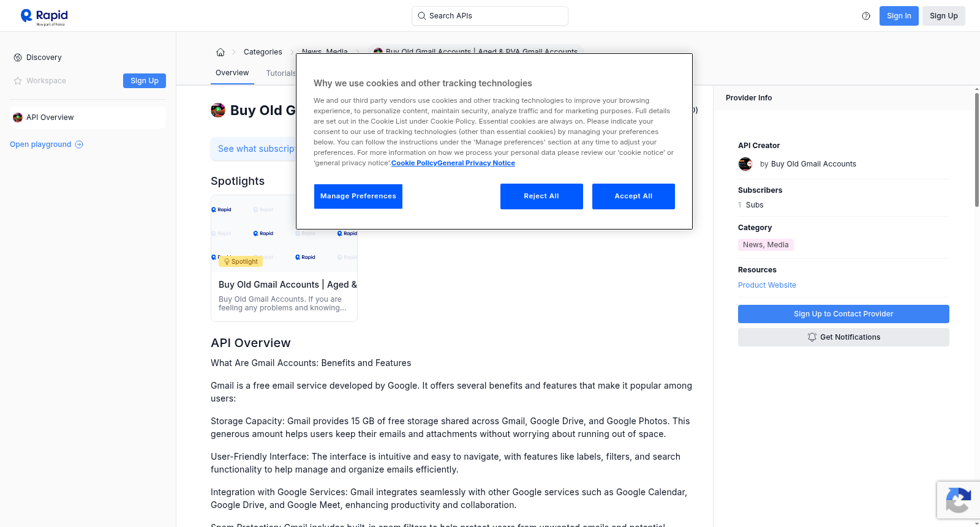Image resolution: width=980 pixels, height=527 pixels.
Task: Click Categories breadcrumb
Action: [x=263, y=52]
